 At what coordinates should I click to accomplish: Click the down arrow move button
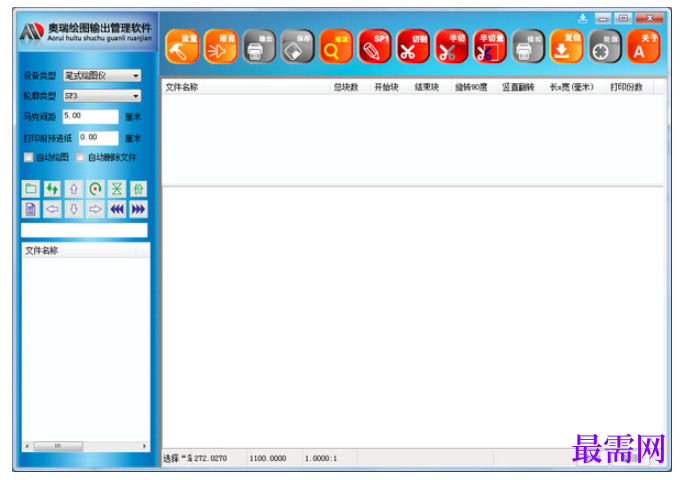click(x=74, y=209)
